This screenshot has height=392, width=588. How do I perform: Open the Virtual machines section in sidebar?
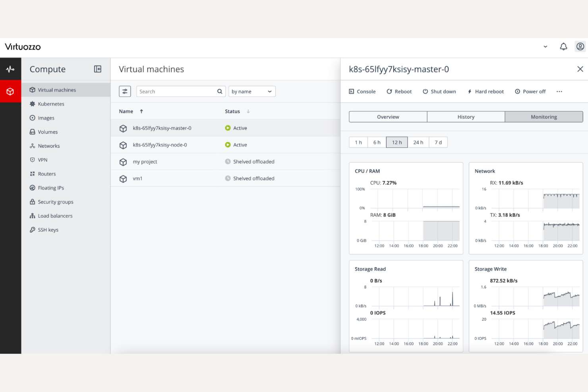click(x=57, y=90)
